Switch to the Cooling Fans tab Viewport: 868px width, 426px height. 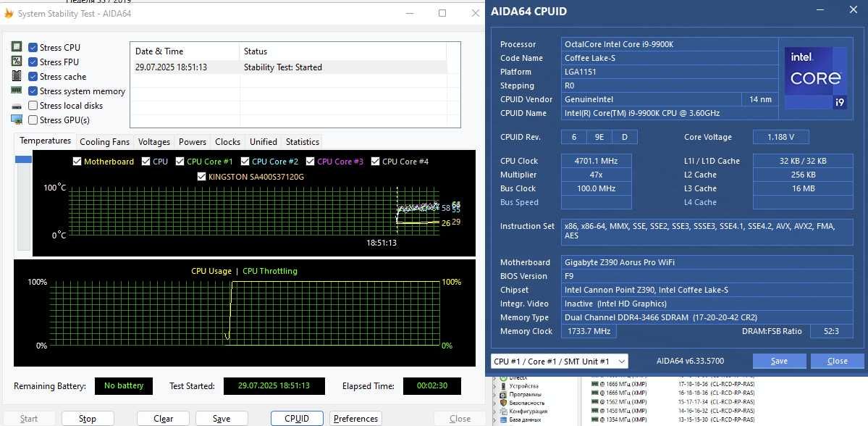pyautogui.click(x=105, y=142)
